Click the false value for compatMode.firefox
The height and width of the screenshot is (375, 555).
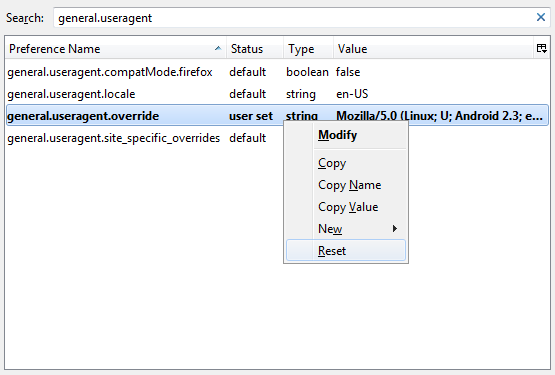pyautogui.click(x=348, y=72)
